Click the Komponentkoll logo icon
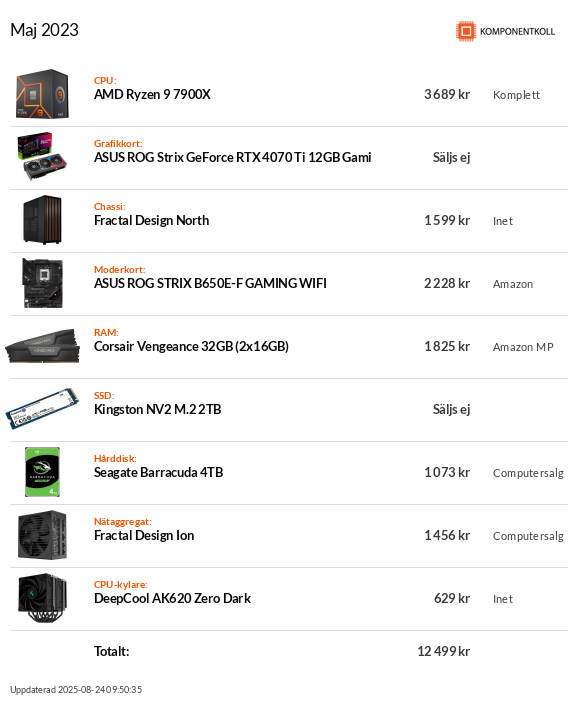Viewport: 577px width, 703px height. click(x=466, y=31)
